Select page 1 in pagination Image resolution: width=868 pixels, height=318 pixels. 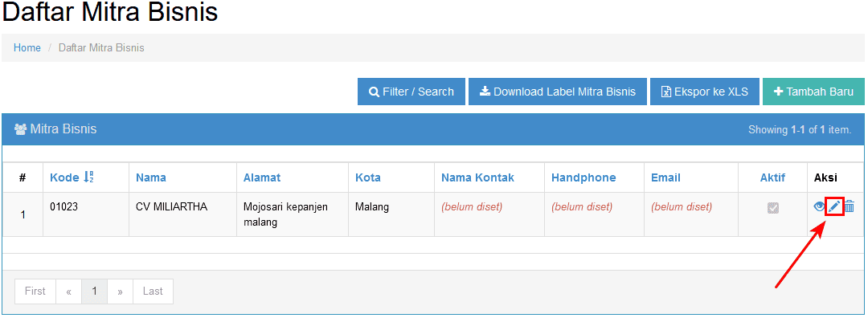click(x=95, y=291)
